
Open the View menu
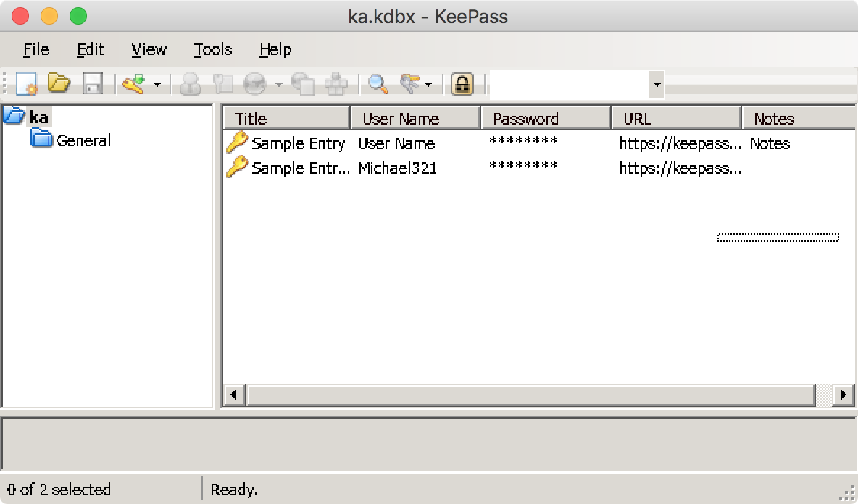(x=148, y=49)
